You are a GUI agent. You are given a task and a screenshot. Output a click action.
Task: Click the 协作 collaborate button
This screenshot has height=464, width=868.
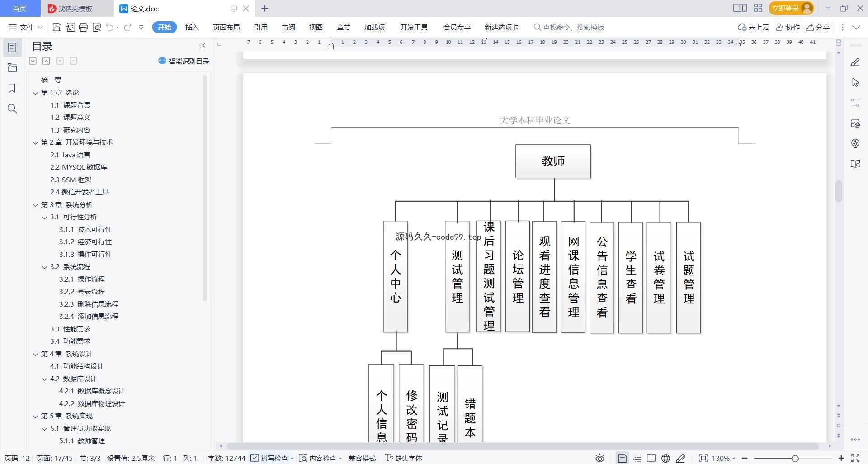click(x=788, y=27)
